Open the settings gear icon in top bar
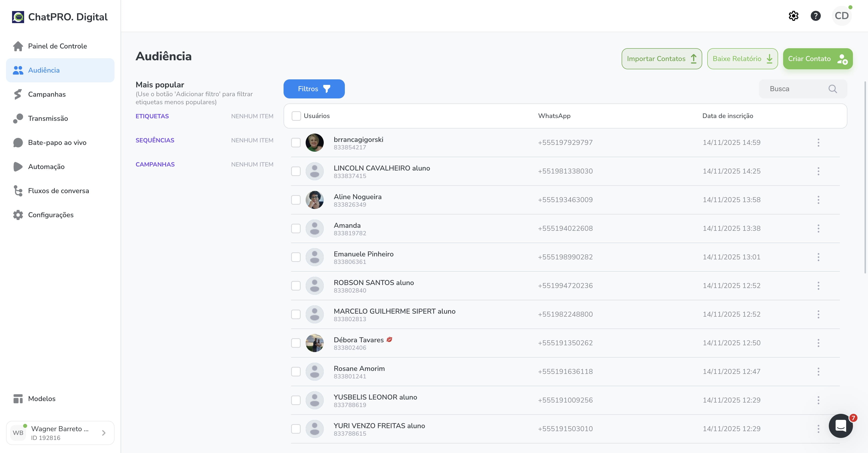Screen dimensions: 868x453 (x=794, y=16)
